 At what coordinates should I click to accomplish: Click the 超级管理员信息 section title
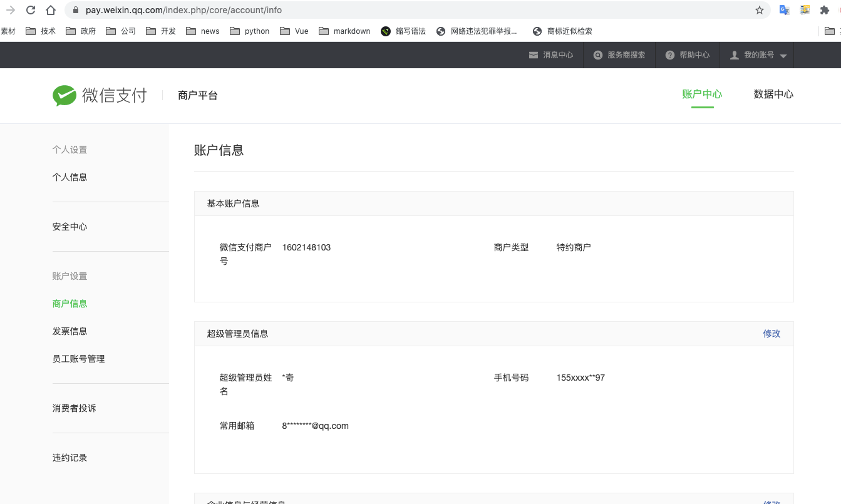click(237, 334)
